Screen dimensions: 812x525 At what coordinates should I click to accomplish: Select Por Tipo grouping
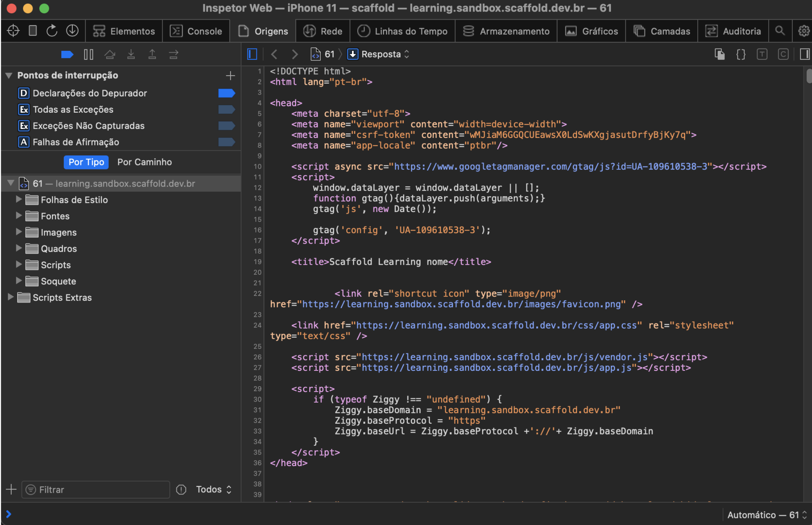point(86,162)
